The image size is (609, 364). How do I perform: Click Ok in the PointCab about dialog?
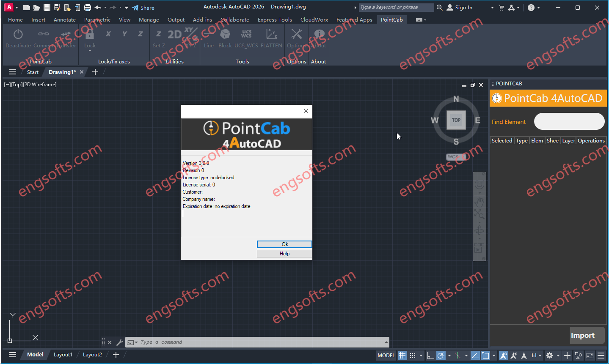(284, 244)
